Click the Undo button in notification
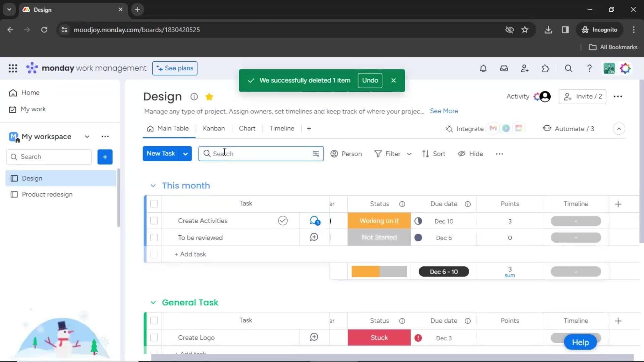This screenshot has width=644, height=362. coord(370,80)
